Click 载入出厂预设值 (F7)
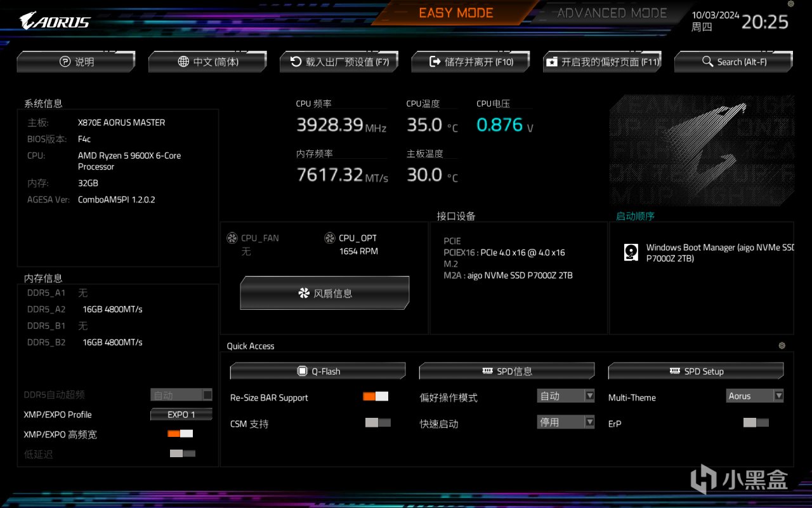The width and height of the screenshot is (812, 508). coord(339,62)
